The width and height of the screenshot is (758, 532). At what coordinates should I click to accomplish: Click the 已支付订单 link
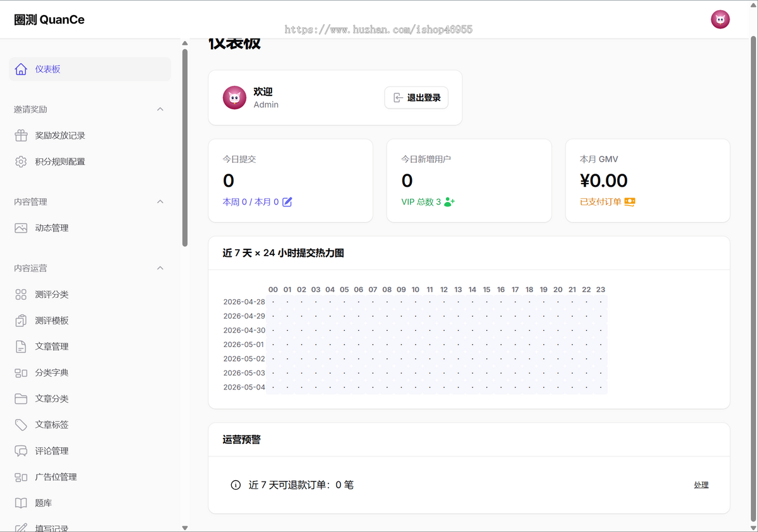pyautogui.click(x=601, y=202)
